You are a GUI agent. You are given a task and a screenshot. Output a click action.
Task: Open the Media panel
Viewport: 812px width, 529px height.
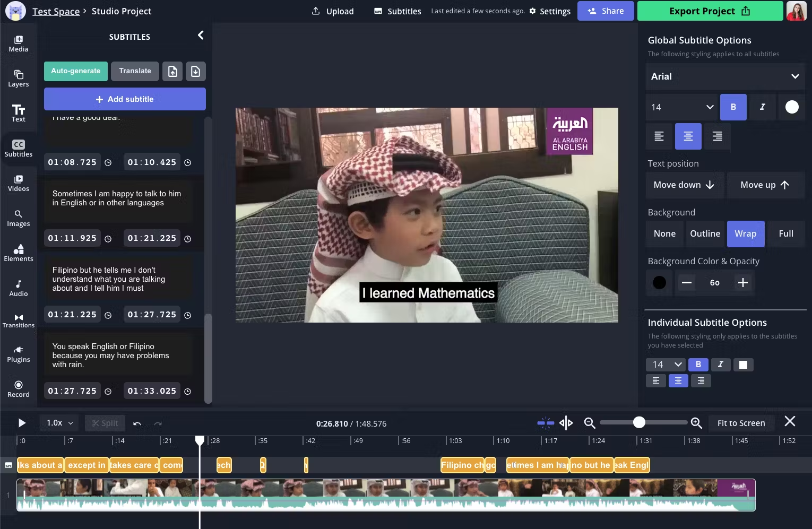coord(18,42)
